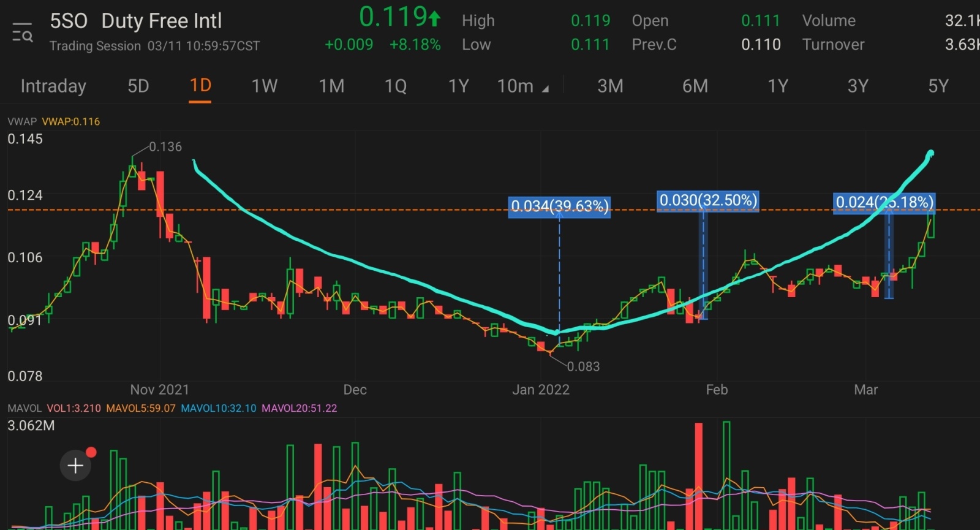Tap the Trading Session timestamp text
980x530 pixels.
[154, 46]
